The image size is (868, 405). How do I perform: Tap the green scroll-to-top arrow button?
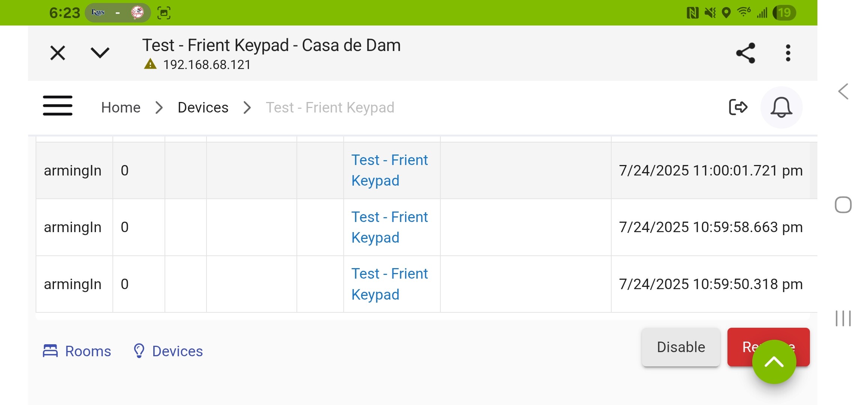point(774,362)
